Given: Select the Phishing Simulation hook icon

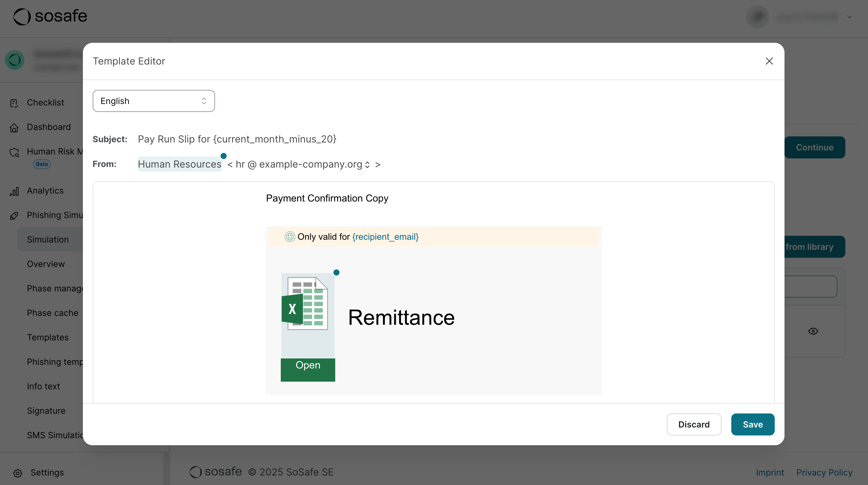Looking at the screenshot, I should (14, 216).
